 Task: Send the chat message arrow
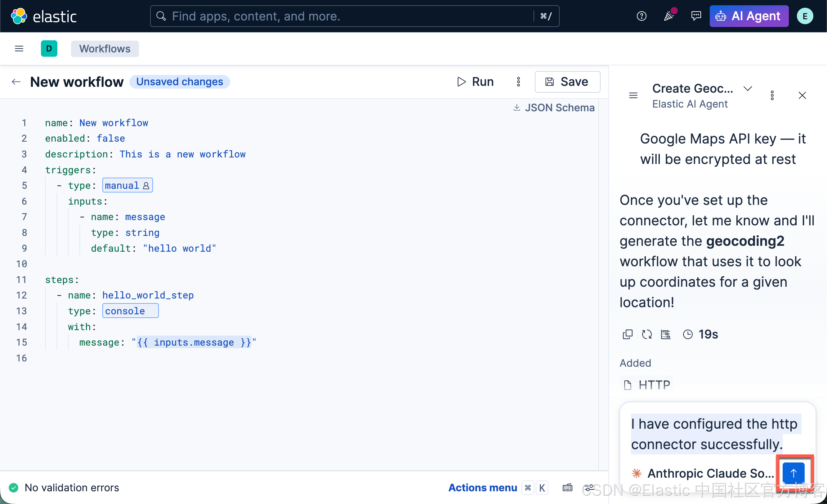(x=793, y=473)
